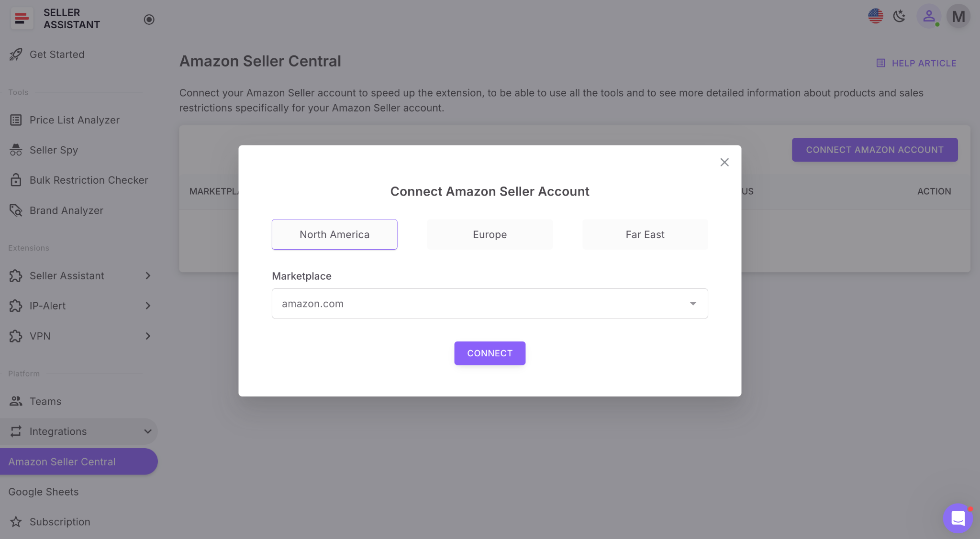Open the Subscription page
The height and width of the screenshot is (539, 980).
coord(60,521)
